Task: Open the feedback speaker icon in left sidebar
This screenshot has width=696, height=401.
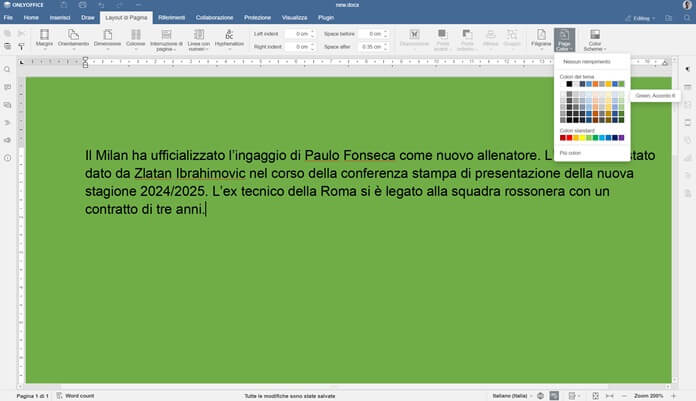Action: click(x=8, y=140)
